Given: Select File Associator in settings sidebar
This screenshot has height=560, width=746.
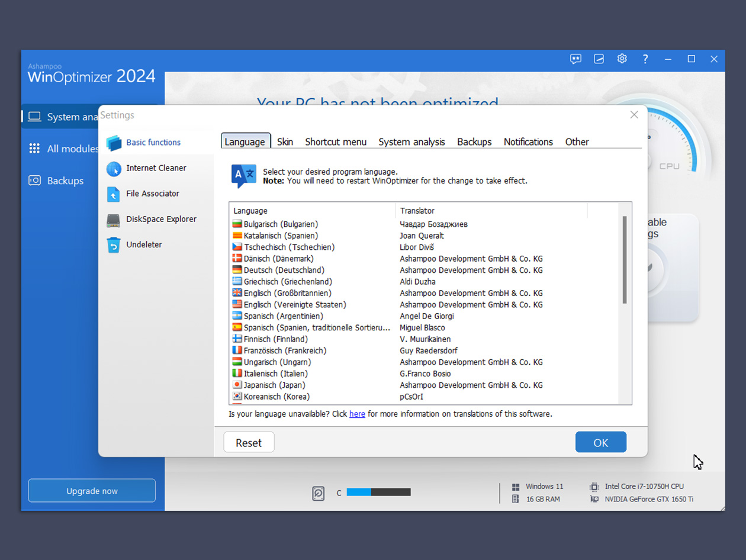Looking at the screenshot, I should point(156,194).
